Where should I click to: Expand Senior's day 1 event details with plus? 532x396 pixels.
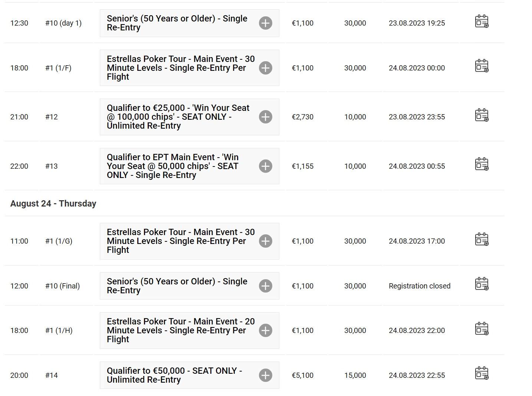266,23
